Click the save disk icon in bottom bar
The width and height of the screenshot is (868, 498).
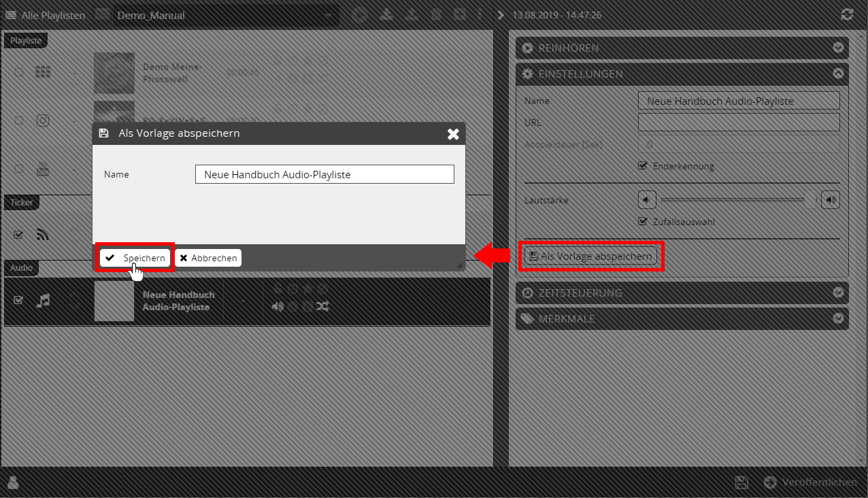(741, 482)
